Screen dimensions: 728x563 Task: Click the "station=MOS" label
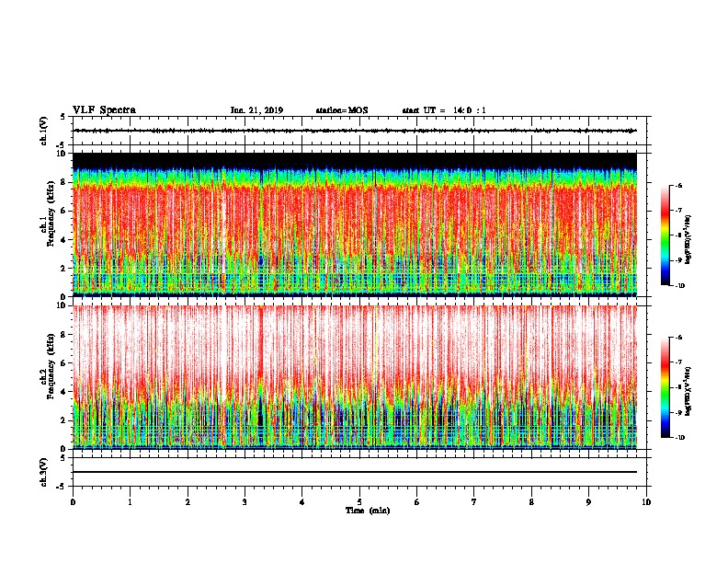[x=342, y=110]
